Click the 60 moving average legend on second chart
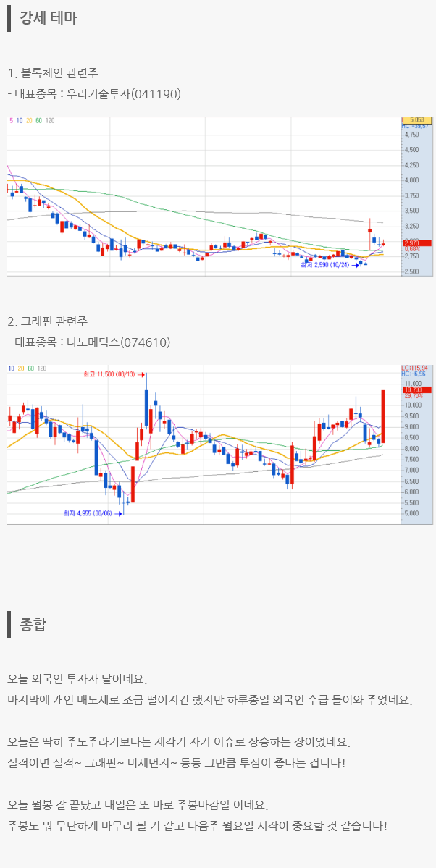This screenshot has height=868, width=436. [x=30, y=368]
